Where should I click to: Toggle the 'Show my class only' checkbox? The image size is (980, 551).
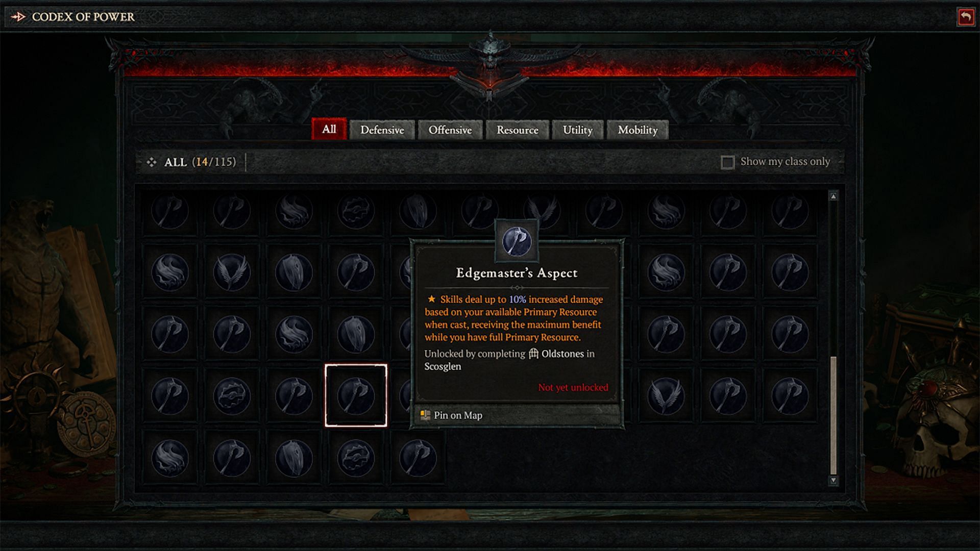click(726, 161)
